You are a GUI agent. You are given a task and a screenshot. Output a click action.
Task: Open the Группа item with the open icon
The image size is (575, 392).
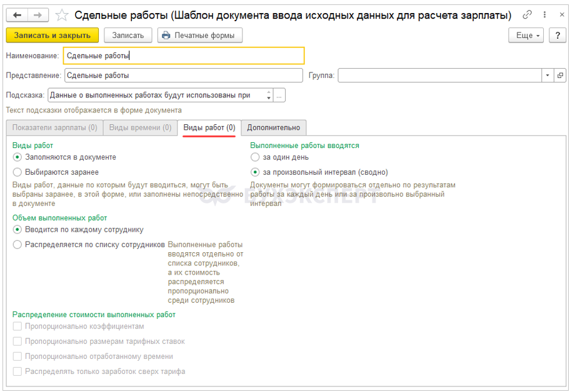[x=560, y=76]
